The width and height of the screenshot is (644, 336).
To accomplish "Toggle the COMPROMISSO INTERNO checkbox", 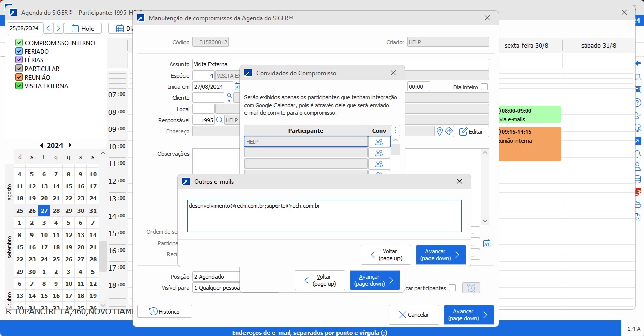I will 19,43.
